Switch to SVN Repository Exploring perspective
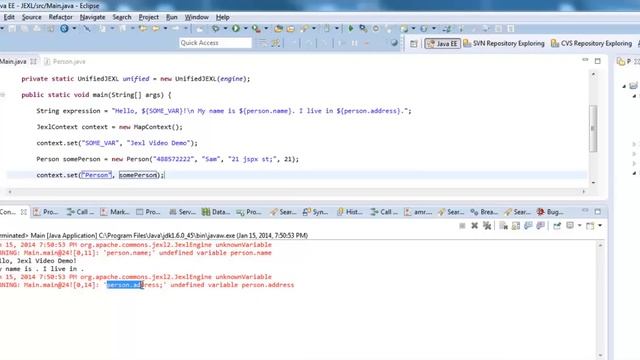 [504, 44]
